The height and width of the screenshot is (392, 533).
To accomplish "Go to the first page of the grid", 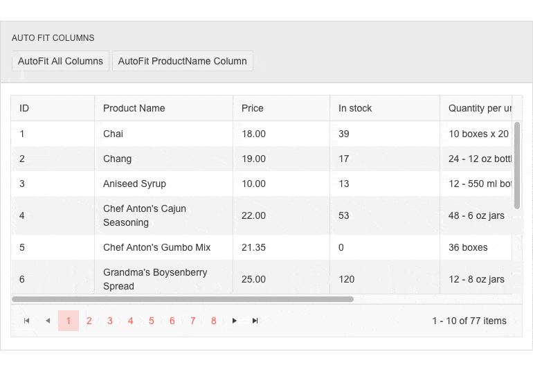I will (x=27, y=321).
